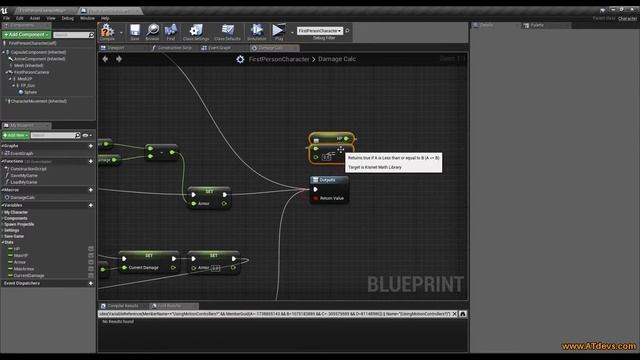
Task: Collapse the Functions section
Action: [x=3, y=161]
